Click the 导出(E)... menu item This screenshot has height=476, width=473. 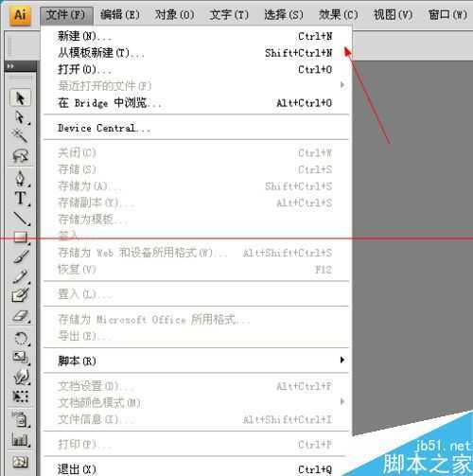pos(196,336)
